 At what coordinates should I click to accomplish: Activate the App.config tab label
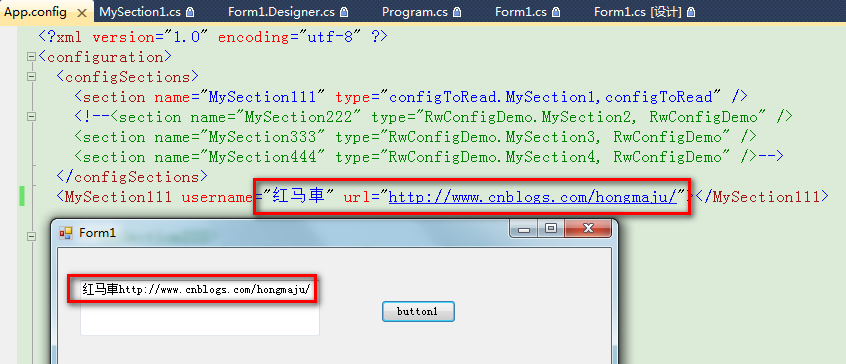coord(36,12)
